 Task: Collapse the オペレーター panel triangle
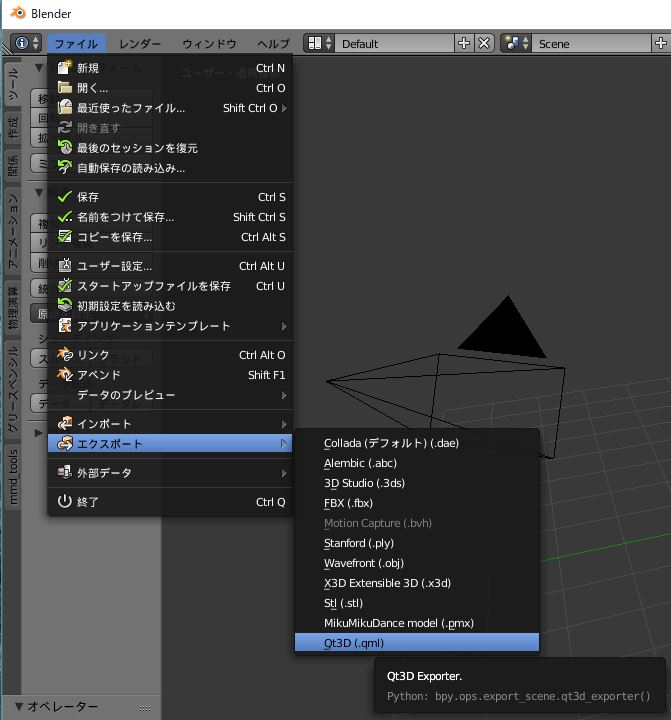[x=19, y=706]
